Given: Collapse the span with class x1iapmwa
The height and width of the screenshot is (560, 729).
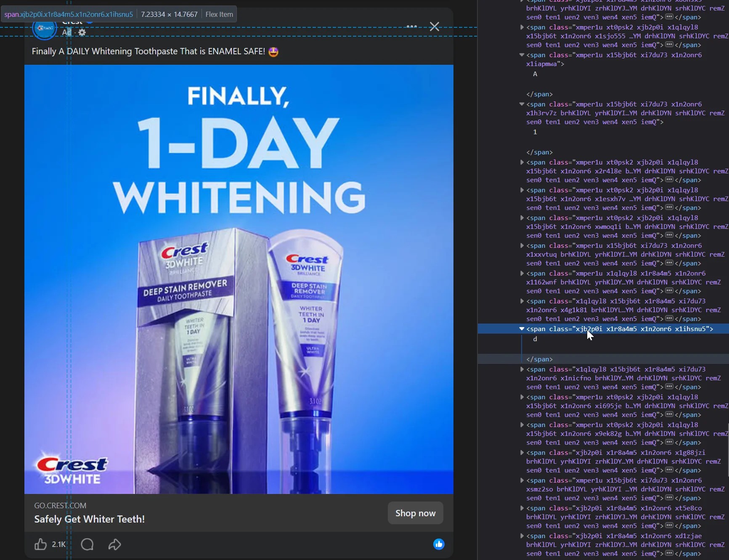Looking at the screenshot, I should tap(522, 55).
